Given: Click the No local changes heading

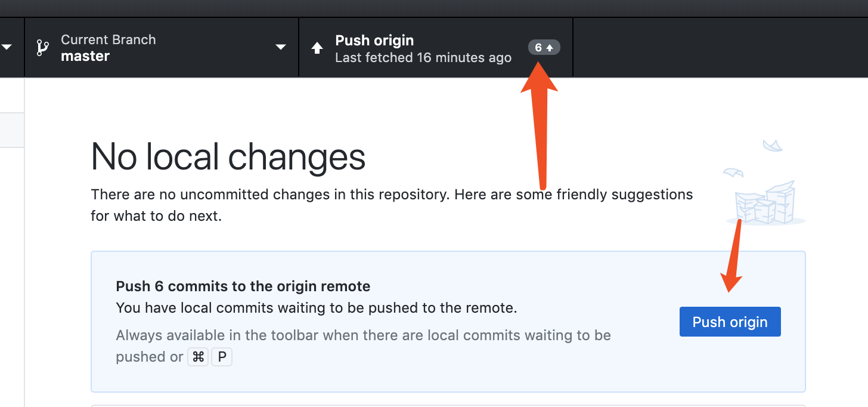Looking at the screenshot, I should click(228, 157).
